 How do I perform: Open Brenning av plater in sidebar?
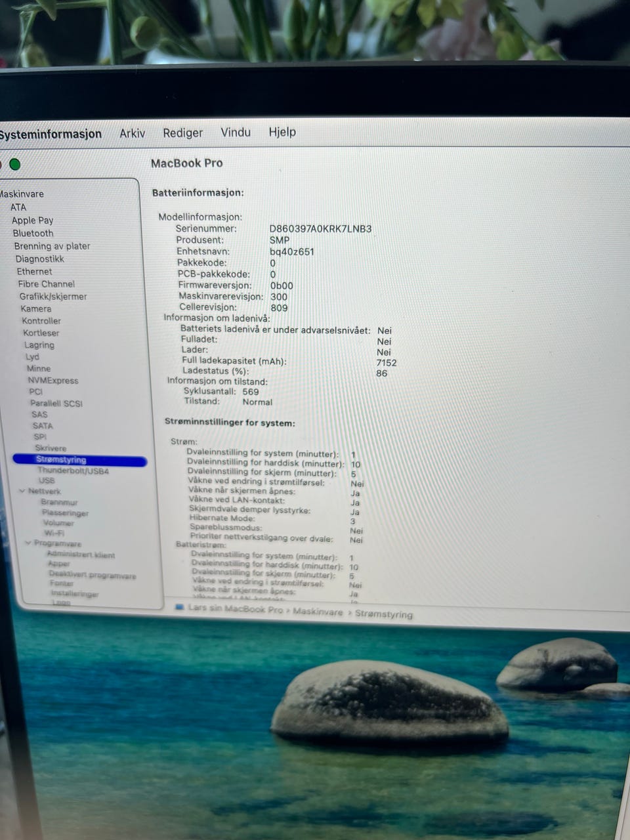(52, 246)
